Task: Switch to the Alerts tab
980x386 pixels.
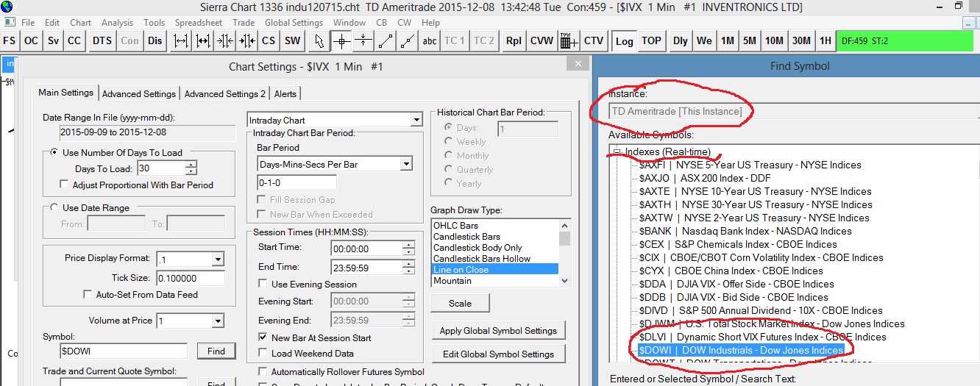Action: point(285,93)
